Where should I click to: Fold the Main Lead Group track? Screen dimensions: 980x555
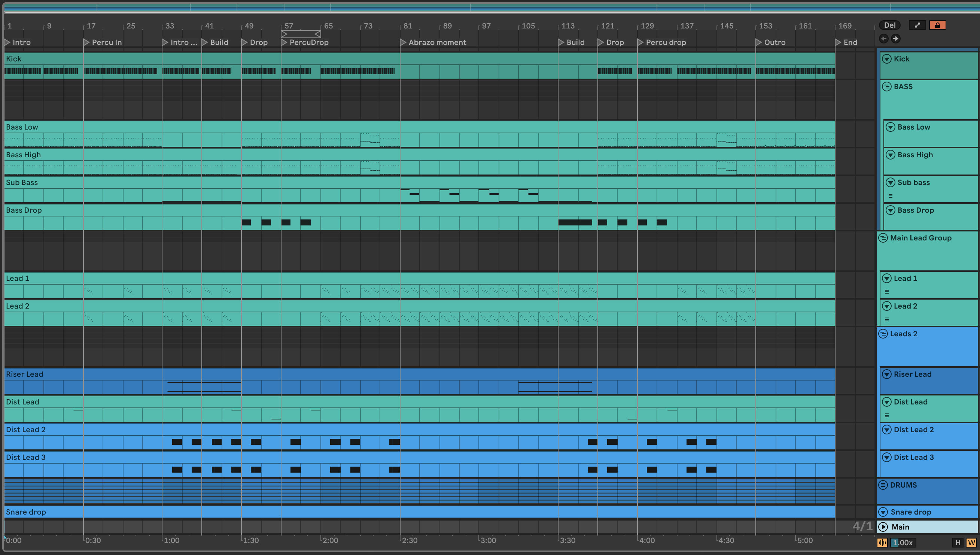click(883, 238)
